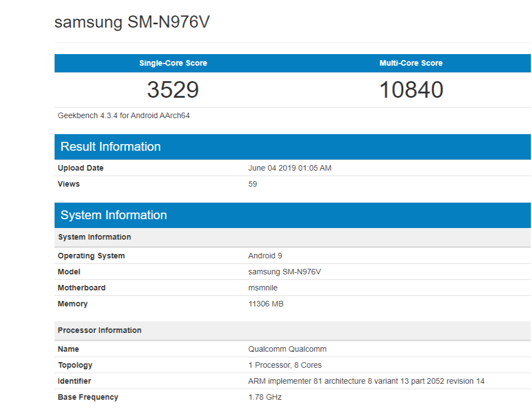The width and height of the screenshot is (532, 408).
Task: Click the samsung SM-N976V page title
Action: click(x=132, y=23)
